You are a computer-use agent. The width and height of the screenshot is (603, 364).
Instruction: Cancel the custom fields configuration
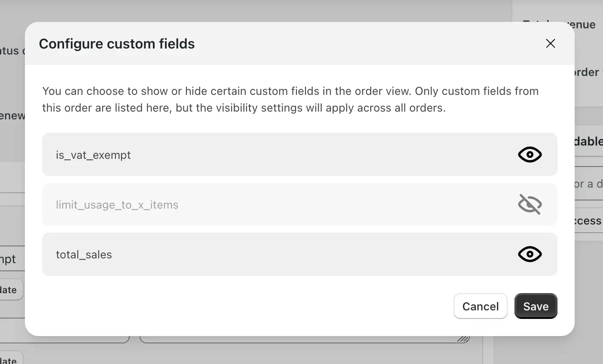480,306
